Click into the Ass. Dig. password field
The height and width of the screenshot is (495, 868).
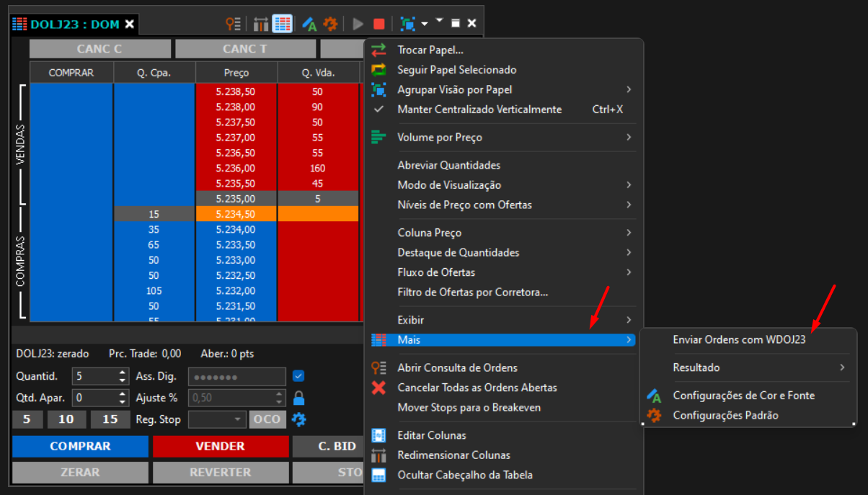coord(236,376)
